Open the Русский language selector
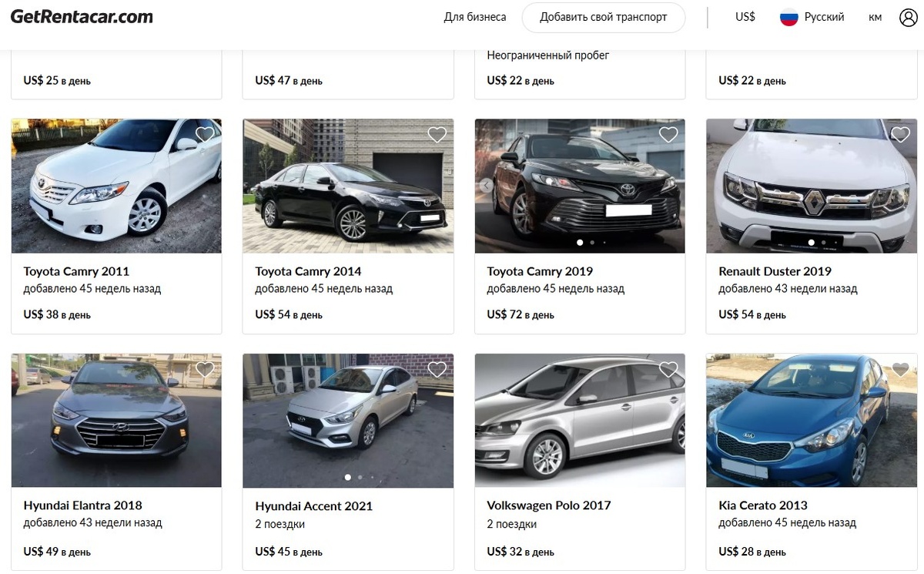 [x=824, y=16]
